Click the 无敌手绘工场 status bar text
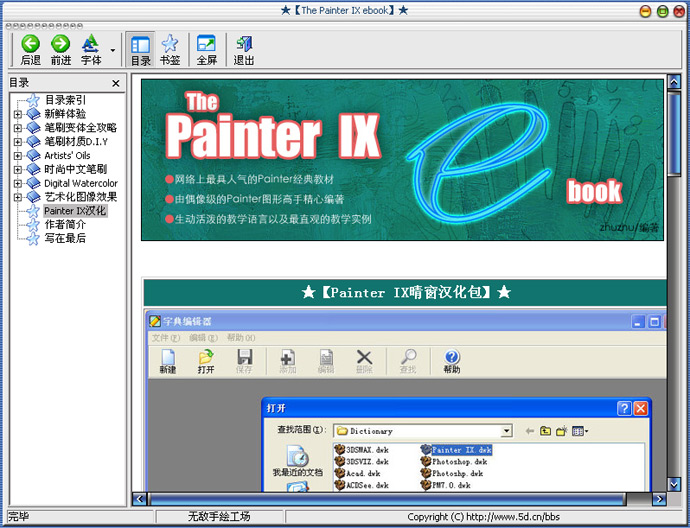The width and height of the screenshot is (690, 528). 219,516
